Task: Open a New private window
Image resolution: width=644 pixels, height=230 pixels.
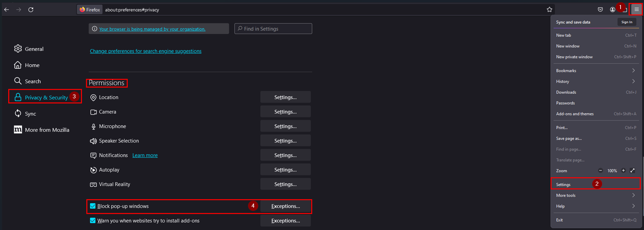Action: [596, 57]
